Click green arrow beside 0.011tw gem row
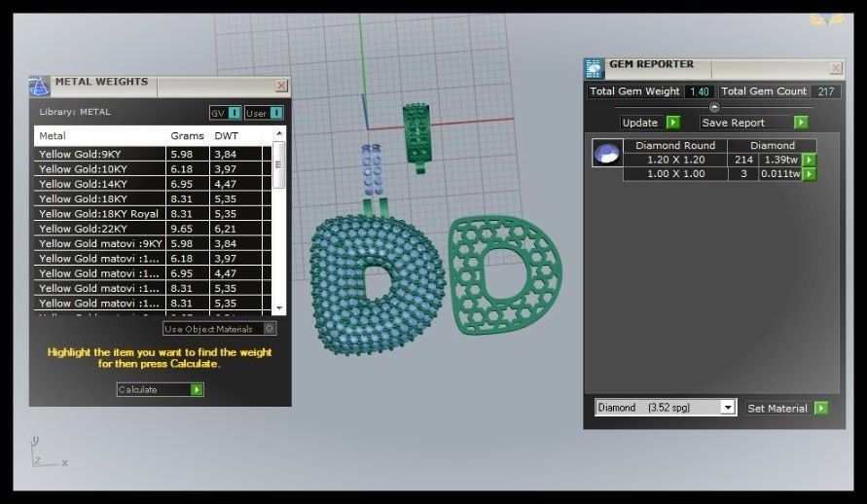Viewport: 867px width, 504px height. (x=809, y=174)
